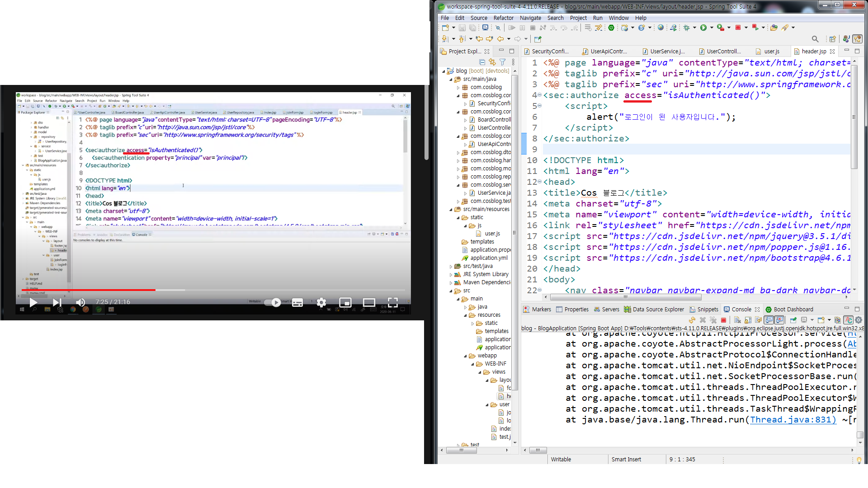The height and width of the screenshot is (488, 868).
Task: Click the toolbar search magnifier icon
Action: click(x=815, y=39)
